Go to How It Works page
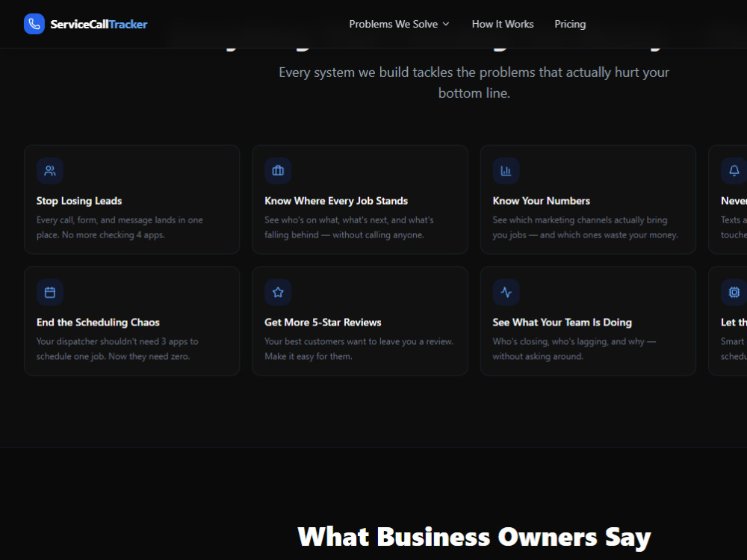The width and height of the screenshot is (747, 560). pos(503,25)
